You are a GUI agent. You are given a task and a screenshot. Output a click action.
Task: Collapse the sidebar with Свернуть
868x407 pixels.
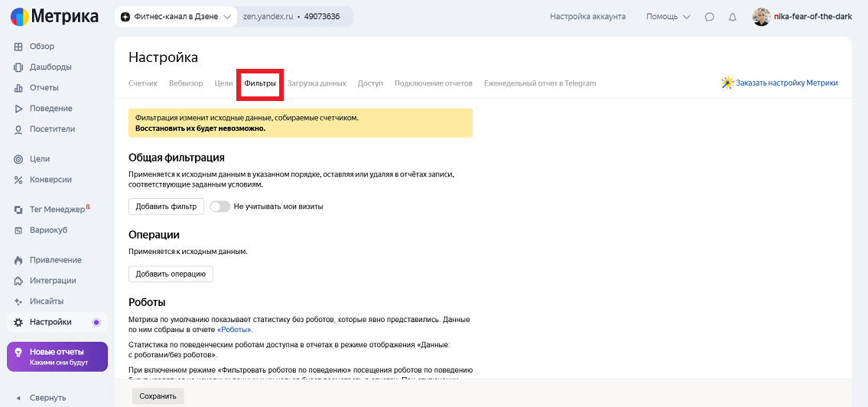[50, 398]
